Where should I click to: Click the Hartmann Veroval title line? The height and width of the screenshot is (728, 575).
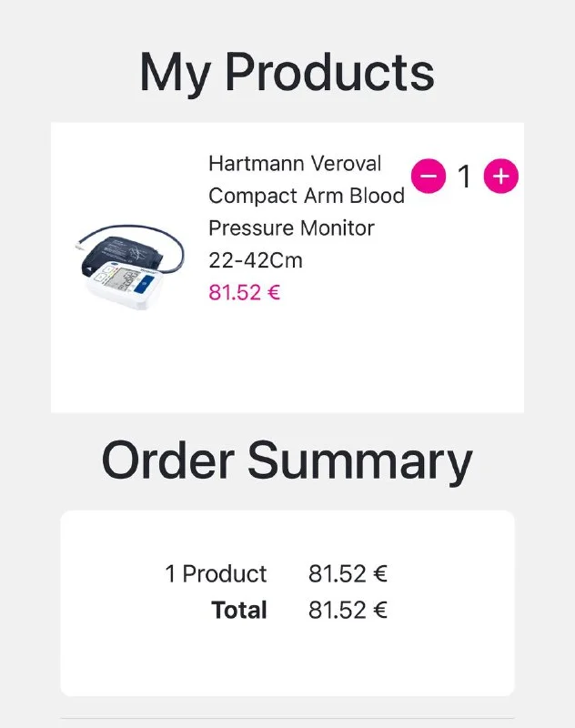click(x=295, y=164)
